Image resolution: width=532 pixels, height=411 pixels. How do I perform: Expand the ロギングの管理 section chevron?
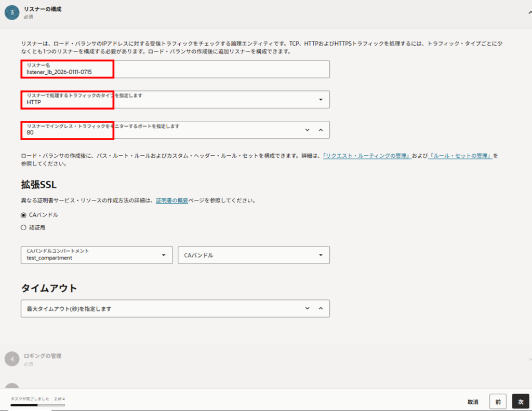[529, 359]
